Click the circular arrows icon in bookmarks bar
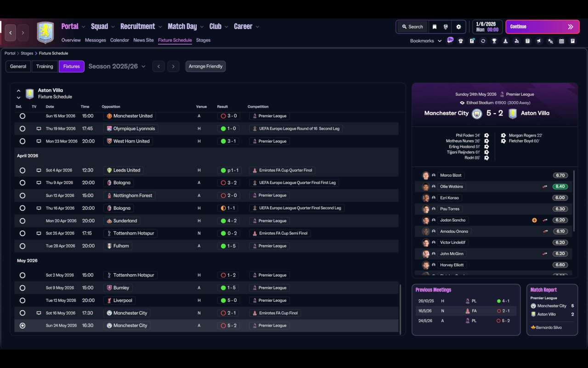The height and width of the screenshot is (368, 588). pos(483,41)
